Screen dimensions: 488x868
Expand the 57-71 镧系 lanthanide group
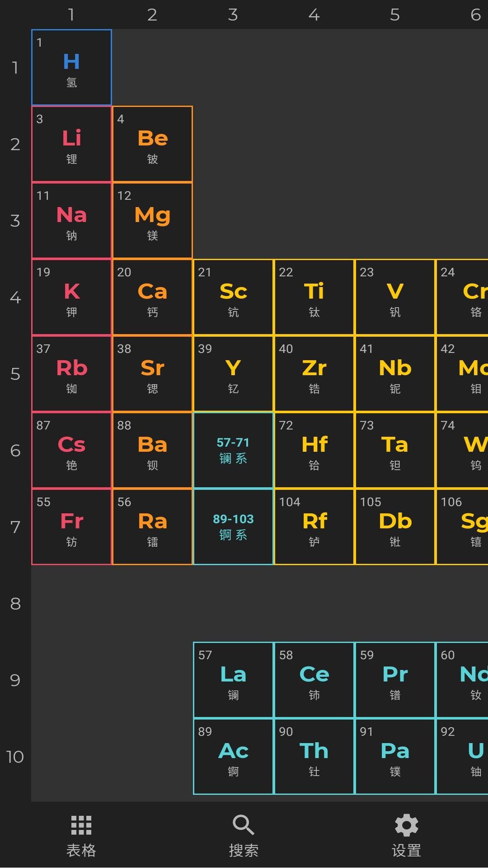tap(233, 450)
